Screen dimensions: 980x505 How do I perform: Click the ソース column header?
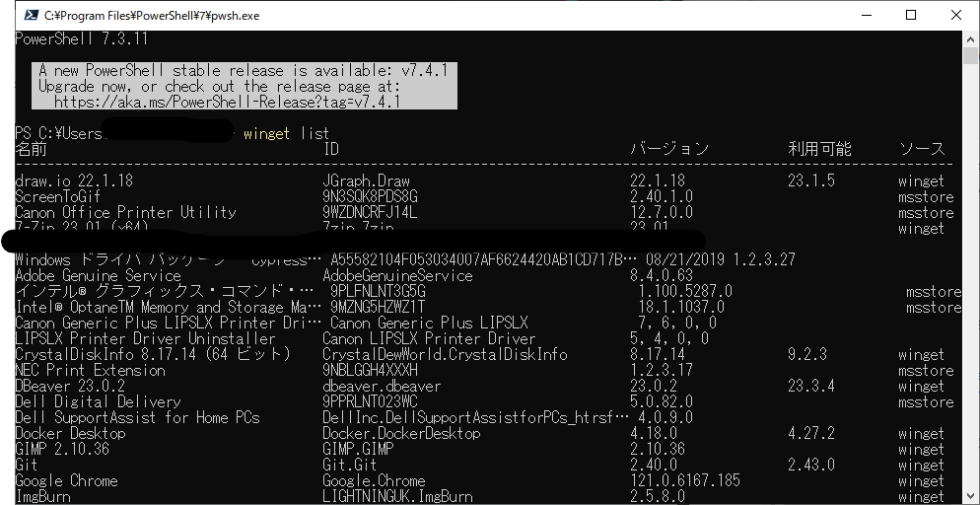pyautogui.click(x=922, y=149)
